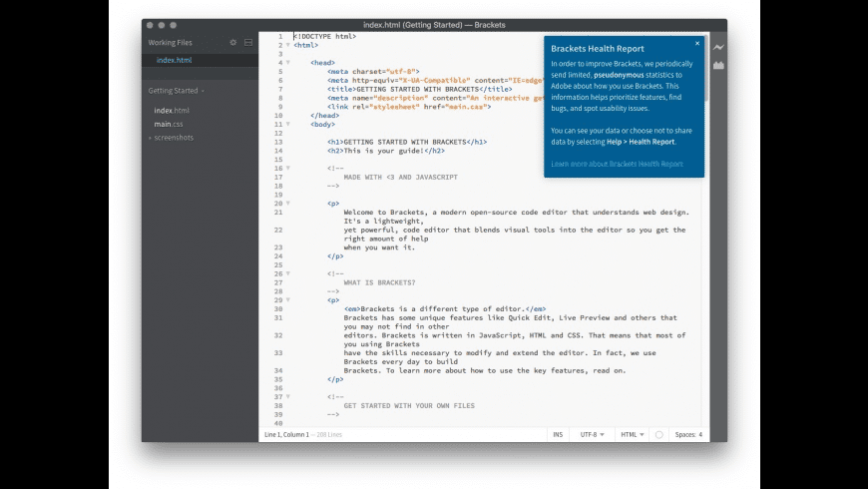Image resolution: width=868 pixels, height=489 pixels.
Task: Select index.html in Working Files
Action: (x=174, y=60)
